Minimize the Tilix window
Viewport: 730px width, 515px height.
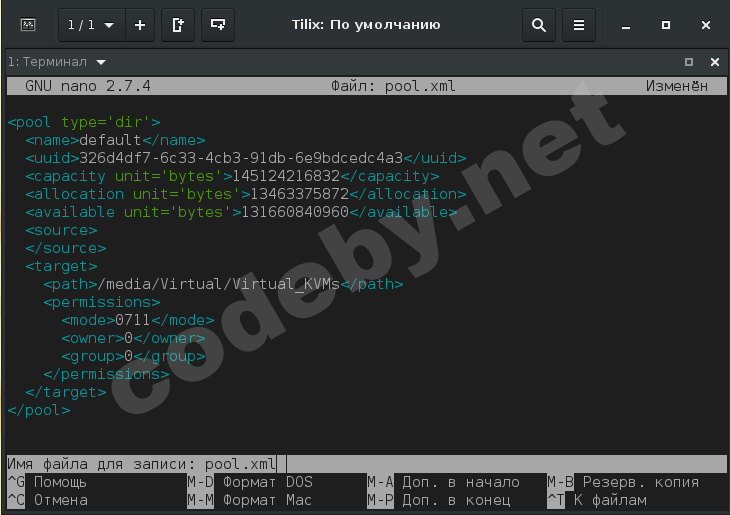626,24
